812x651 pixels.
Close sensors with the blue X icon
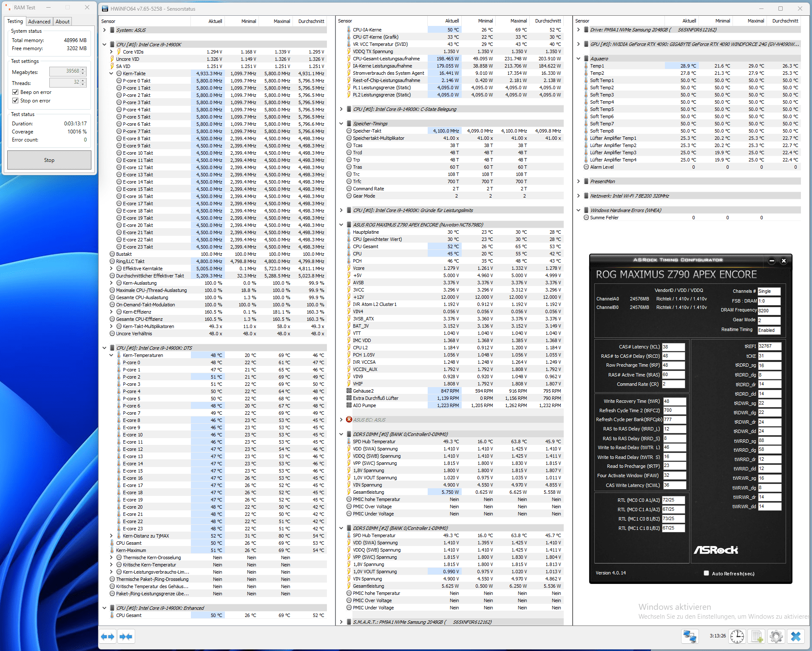(x=796, y=637)
